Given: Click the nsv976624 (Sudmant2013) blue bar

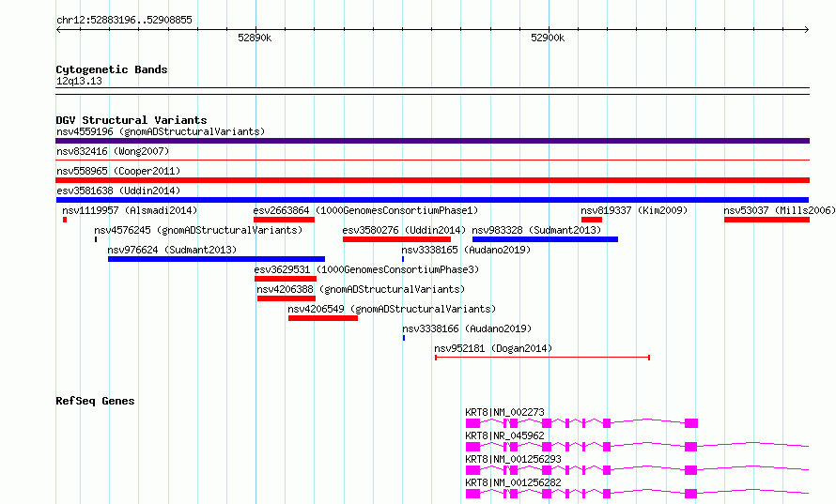Looking at the screenshot, I should [216, 259].
